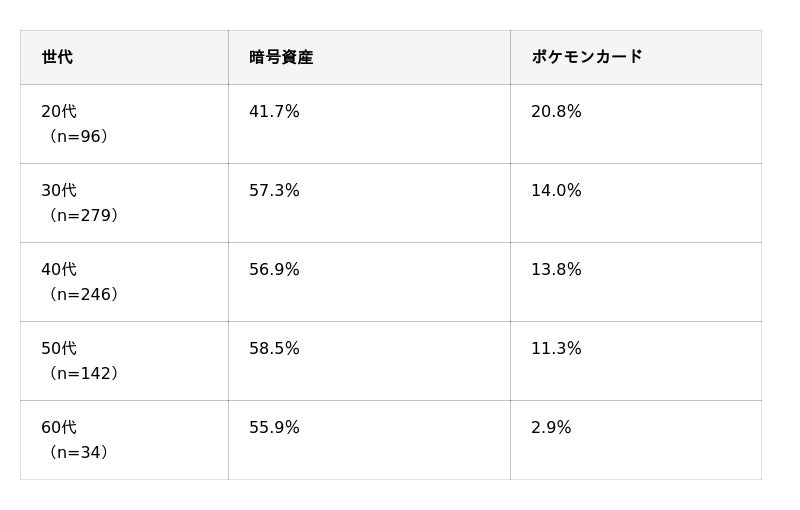Select the 14.0% Pokémon card value
Image resolution: width=800 pixels, height=510 pixels.
[x=556, y=191]
